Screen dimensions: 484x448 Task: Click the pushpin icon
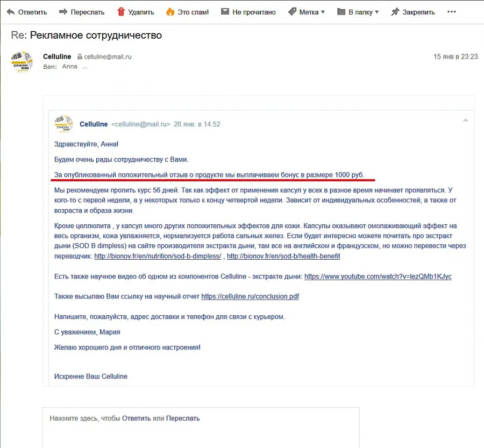click(x=395, y=12)
